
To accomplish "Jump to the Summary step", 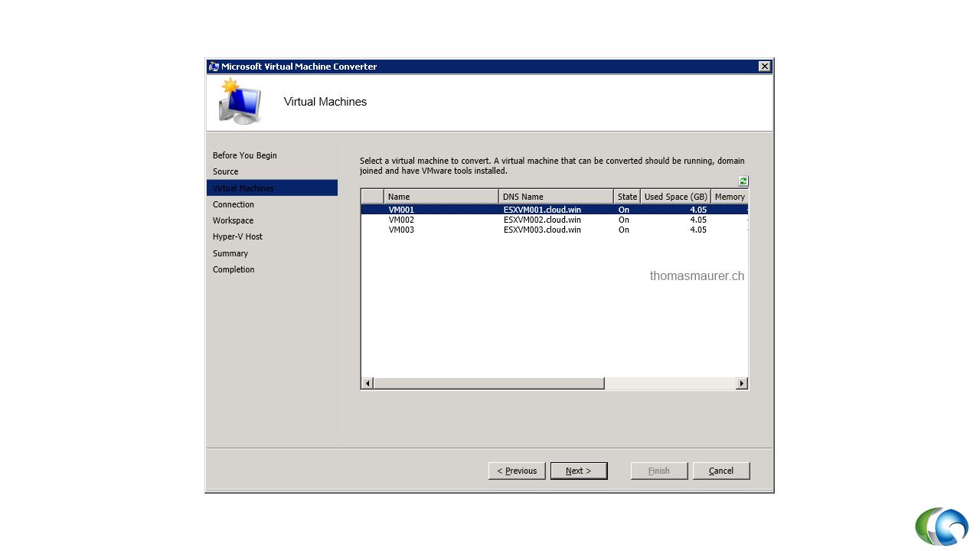I will click(230, 253).
